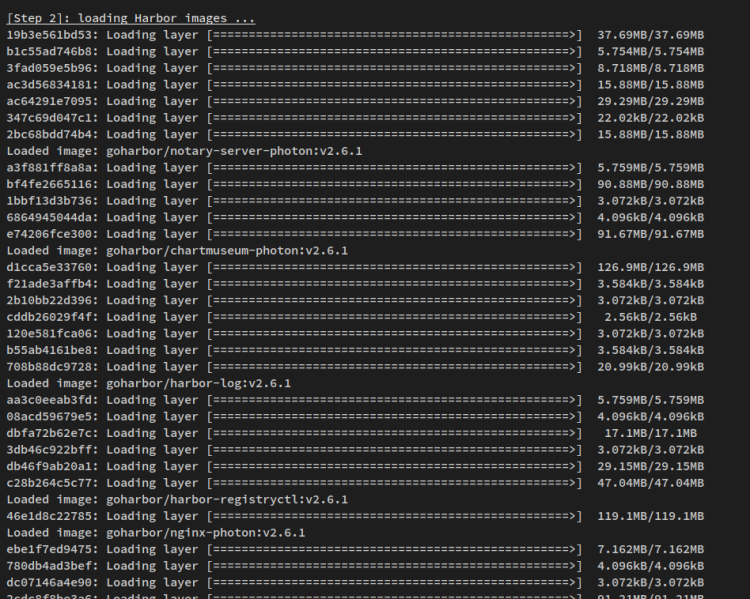750x599 pixels.
Task: Select layer ID 1bbf13d3b736
Action: click(49, 201)
